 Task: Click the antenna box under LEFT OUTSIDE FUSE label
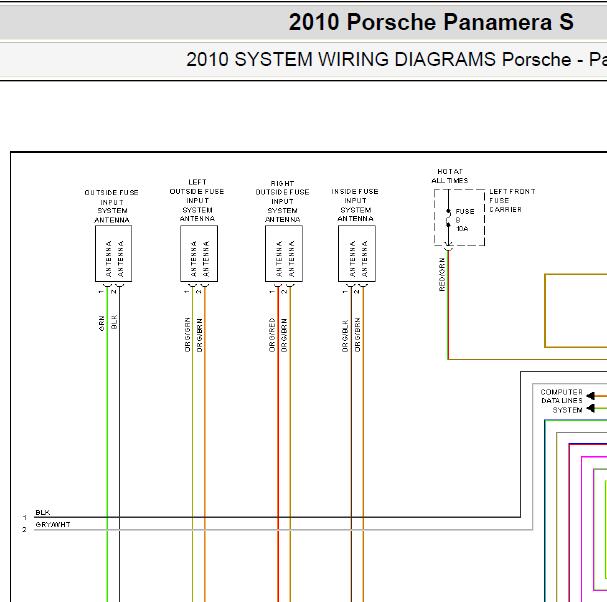pos(199,254)
